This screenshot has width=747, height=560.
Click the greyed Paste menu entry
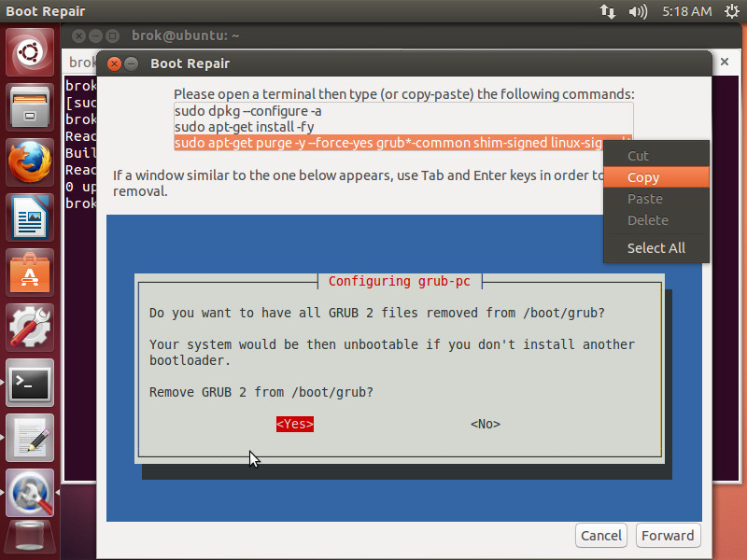point(656,199)
